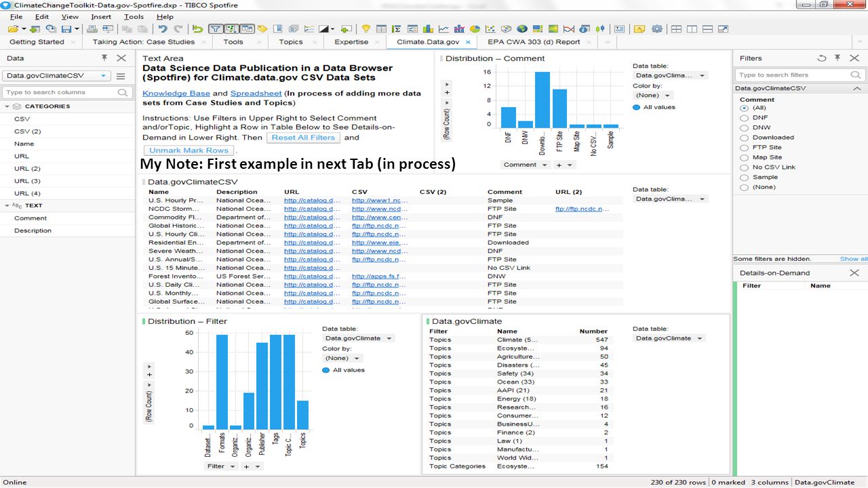This screenshot has width=868, height=488.
Task: Open Data table dropdown beside Data.govClimateCSV table
Action: click(x=671, y=199)
